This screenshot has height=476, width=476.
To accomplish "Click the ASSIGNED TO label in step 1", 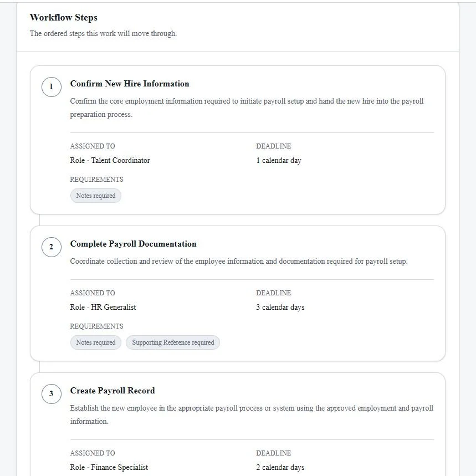I will pyautogui.click(x=93, y=146).
